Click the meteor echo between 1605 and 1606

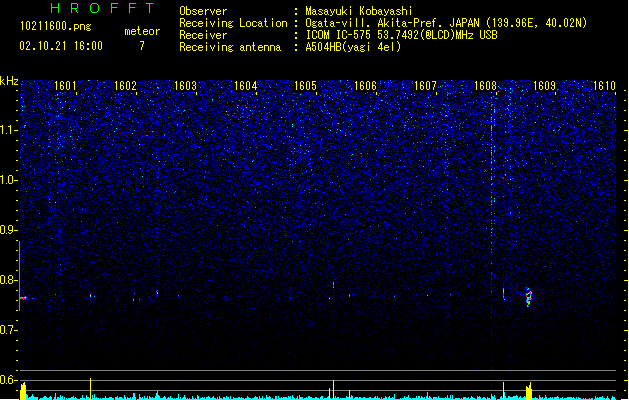tap(333, 285)
